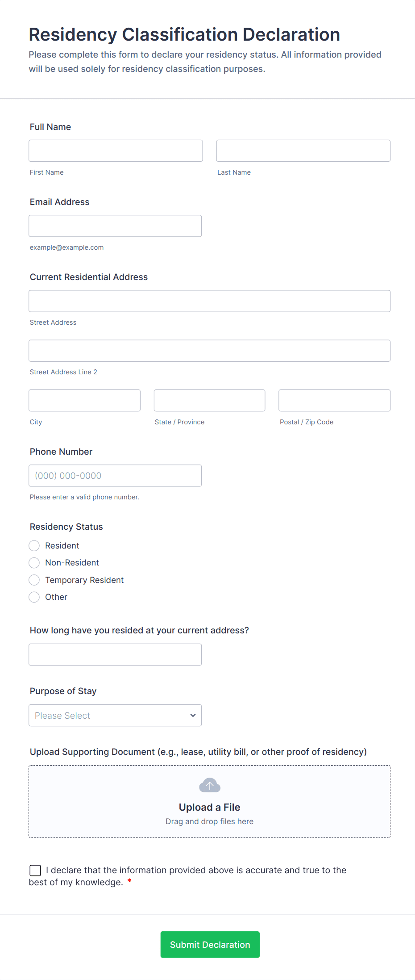This screenshot has width=415, height=980.
Task: Click the Phone Number input field
Action: pos(115,475)
